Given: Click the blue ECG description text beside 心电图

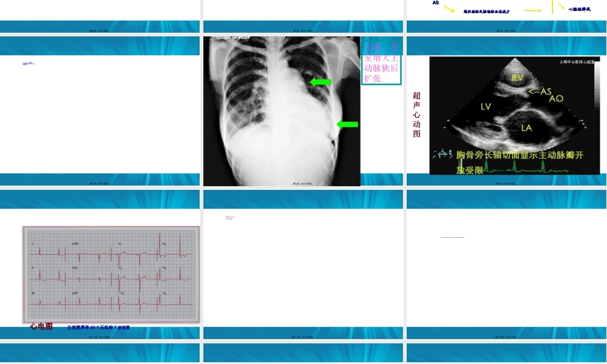Looking at the screenshot, I should coord(98,328).
